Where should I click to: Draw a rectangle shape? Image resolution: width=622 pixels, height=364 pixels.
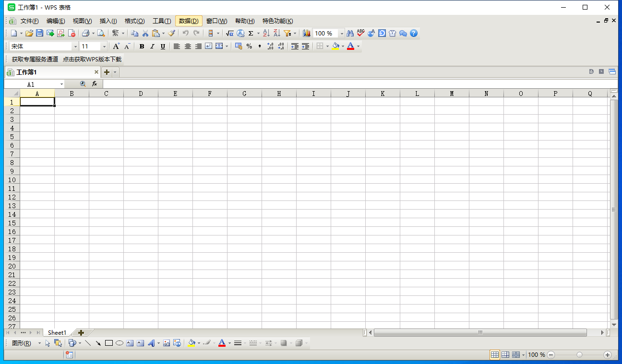109,343
